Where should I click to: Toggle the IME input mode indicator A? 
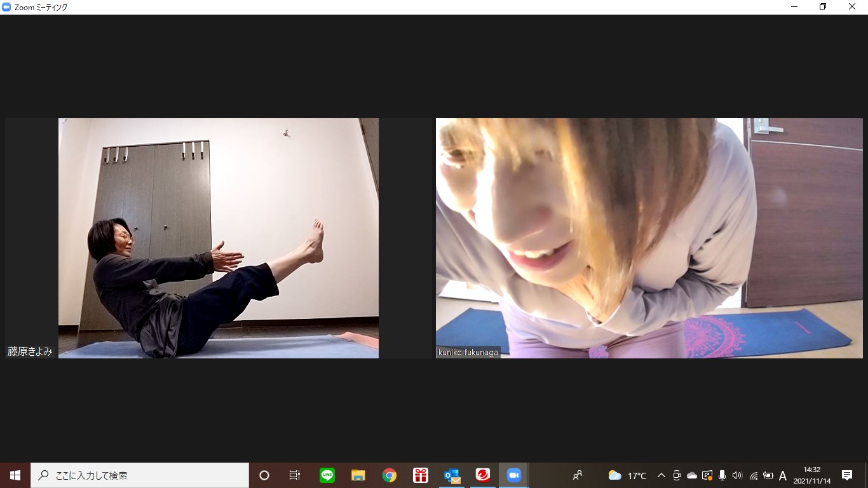pyautogui.click(x=783, y=475)
